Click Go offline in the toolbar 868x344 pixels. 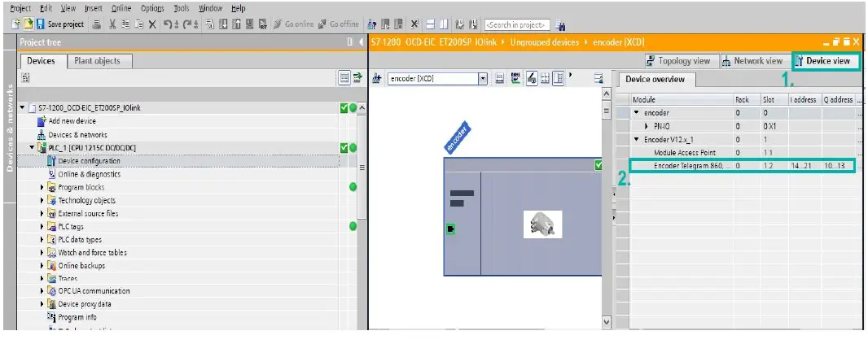click(339, 24)
